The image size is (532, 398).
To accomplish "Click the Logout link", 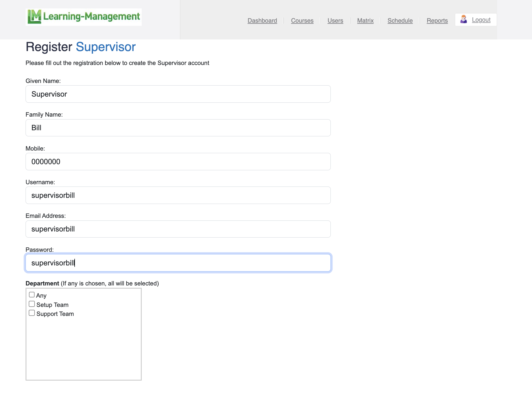I will 481,20.
